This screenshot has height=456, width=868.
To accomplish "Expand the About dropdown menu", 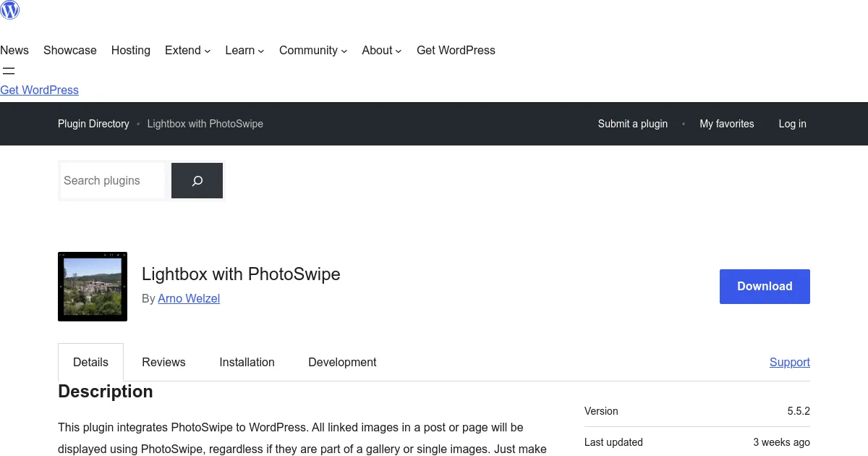I will point(381,51).
